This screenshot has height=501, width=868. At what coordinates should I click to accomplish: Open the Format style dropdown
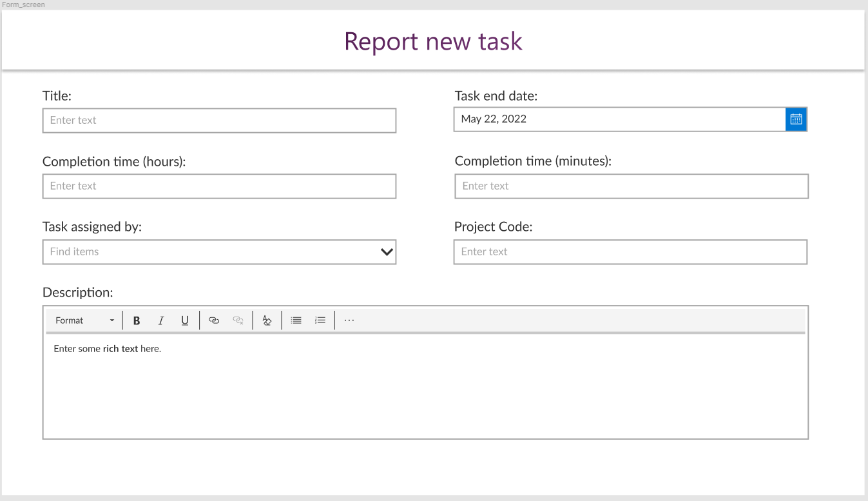click(84, 320)
